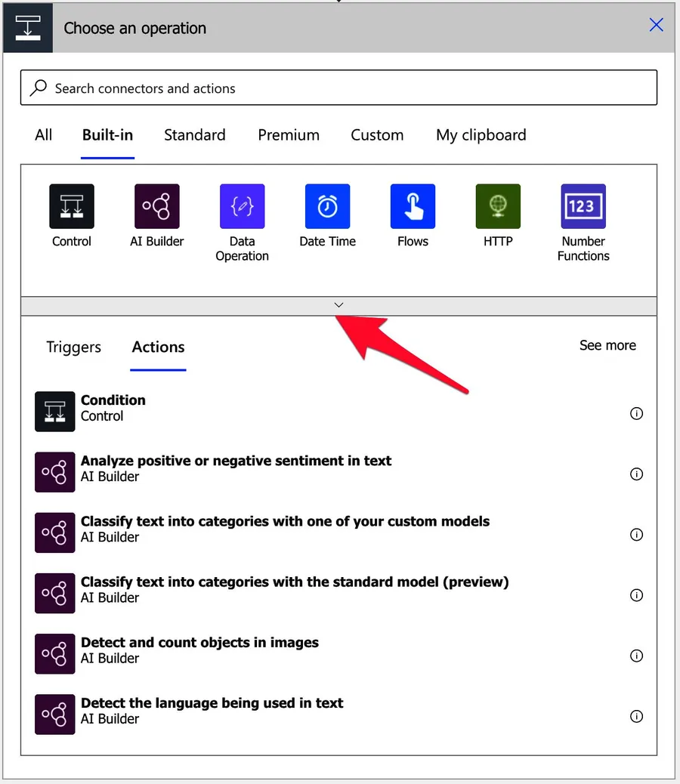Switch to the Triggers tab
This screenshot has height=784, width=680.
73,347
